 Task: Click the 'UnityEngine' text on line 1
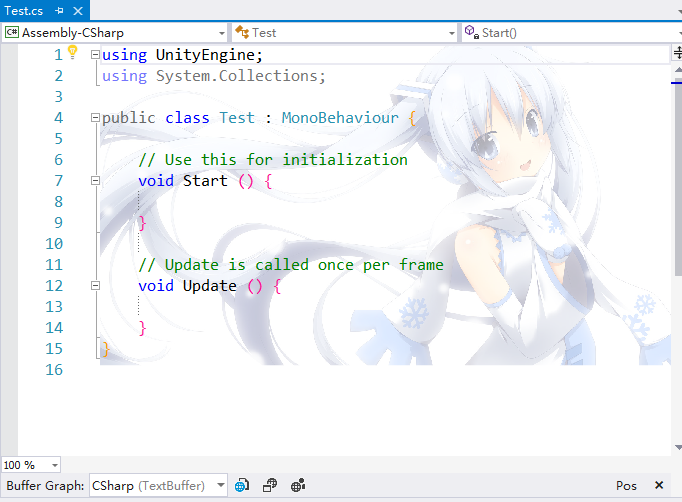(x=205, y=55)
